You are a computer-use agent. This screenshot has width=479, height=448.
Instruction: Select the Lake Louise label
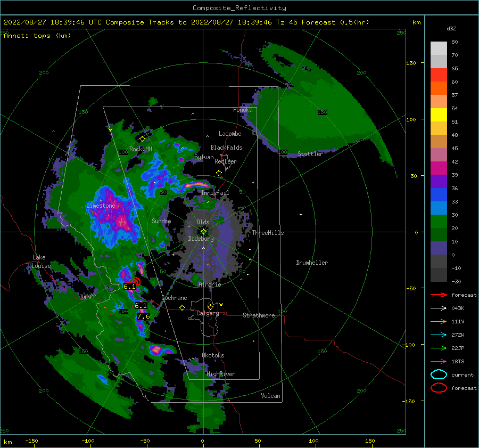coord(41,262)
